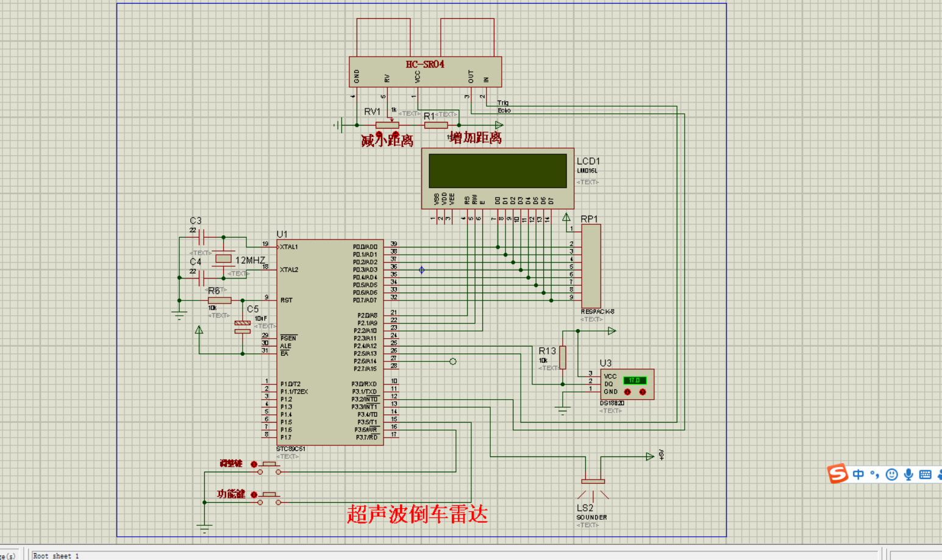
Task: Click the Trig net label
Action: point(503,103)
